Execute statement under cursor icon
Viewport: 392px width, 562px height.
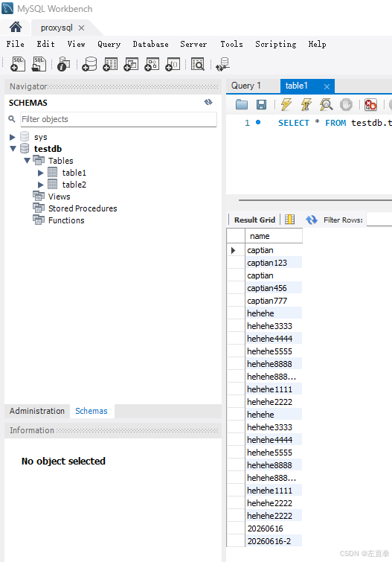[306, 104]
